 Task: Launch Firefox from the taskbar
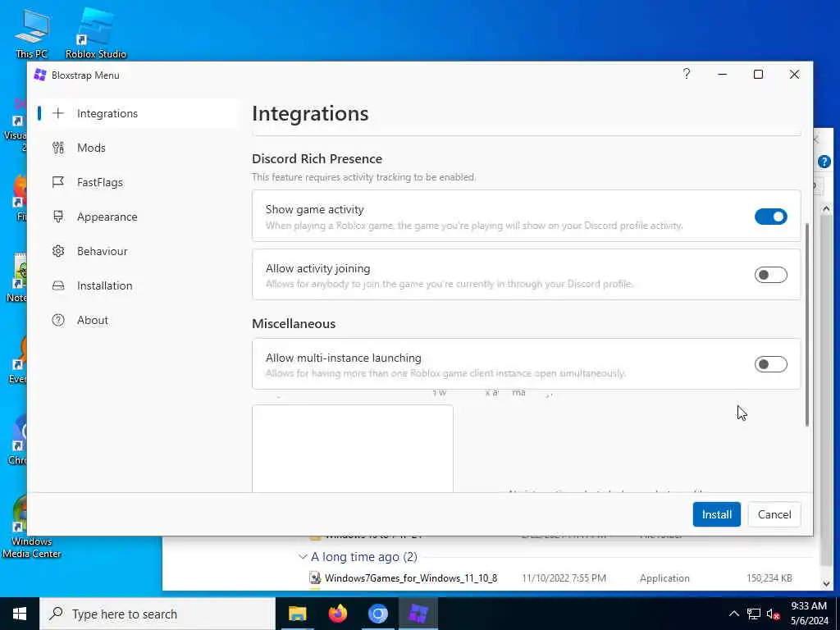pos(337,614)
